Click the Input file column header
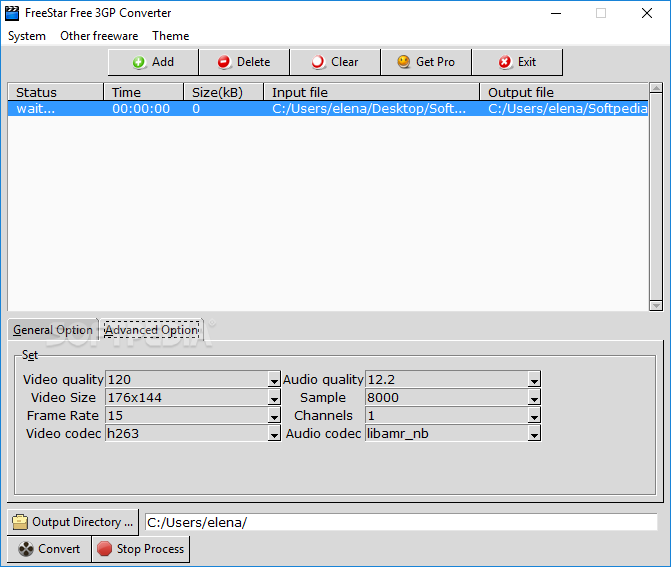 (x=371, y=92)
